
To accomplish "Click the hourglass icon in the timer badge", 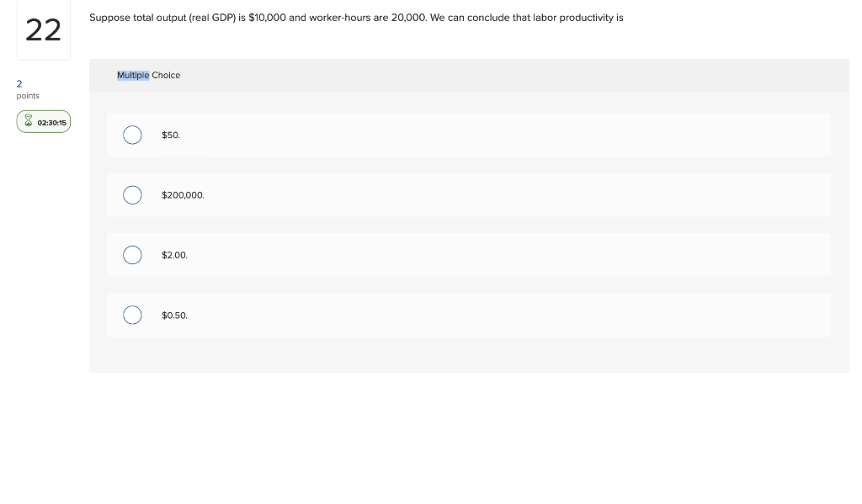I will pos(29,120).
